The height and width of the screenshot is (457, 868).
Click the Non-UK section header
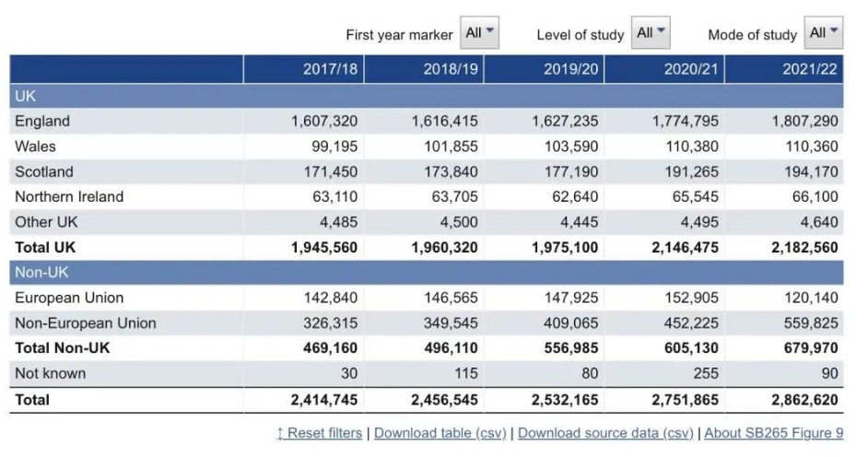point(41,273)
